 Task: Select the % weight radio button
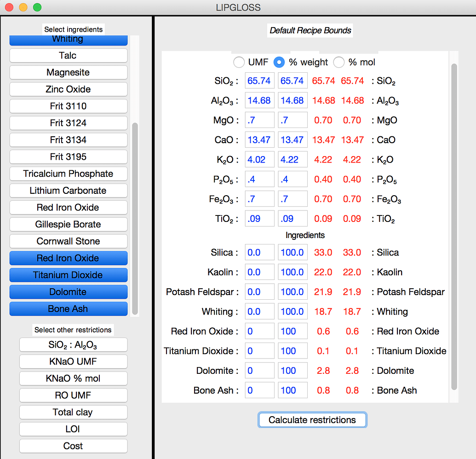pos(280,62)
